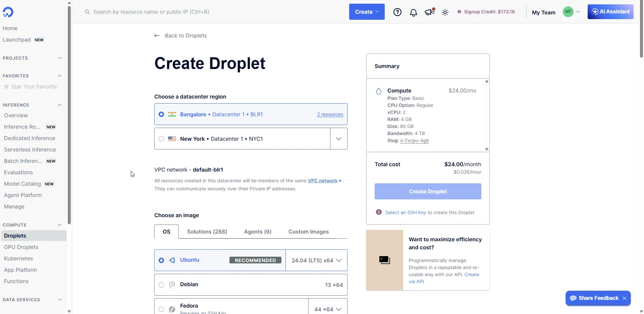Click the terminal icon in the efficiency card
Screen dimensions: 644x314
[x=385, y=260]
